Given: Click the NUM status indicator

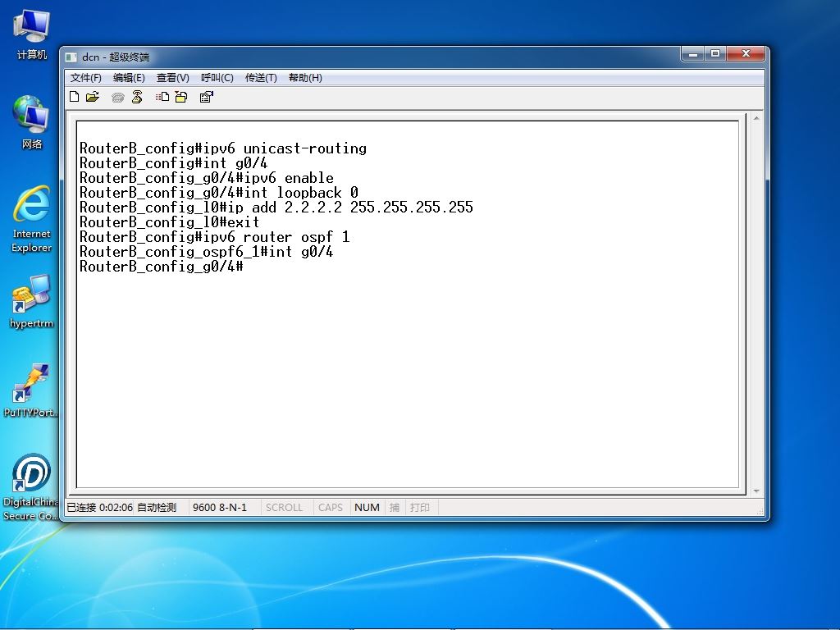Looking at the screenshot, I should tap(367, 507).
